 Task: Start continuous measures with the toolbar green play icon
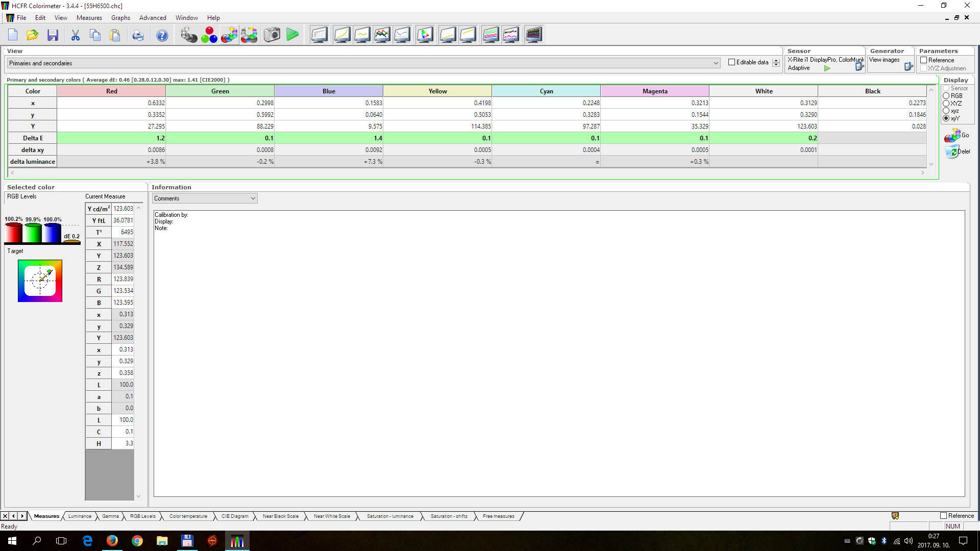tap(292, 35)
